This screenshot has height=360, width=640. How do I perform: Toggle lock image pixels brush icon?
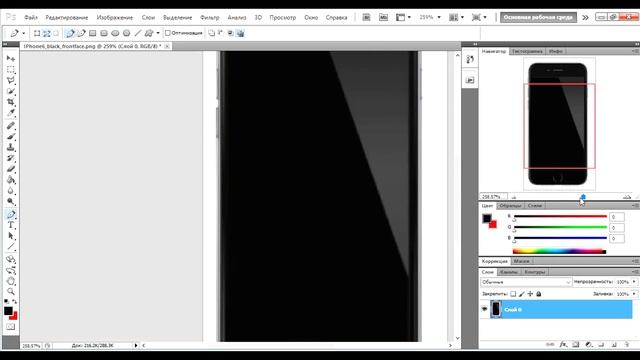(x=522, y=294)
